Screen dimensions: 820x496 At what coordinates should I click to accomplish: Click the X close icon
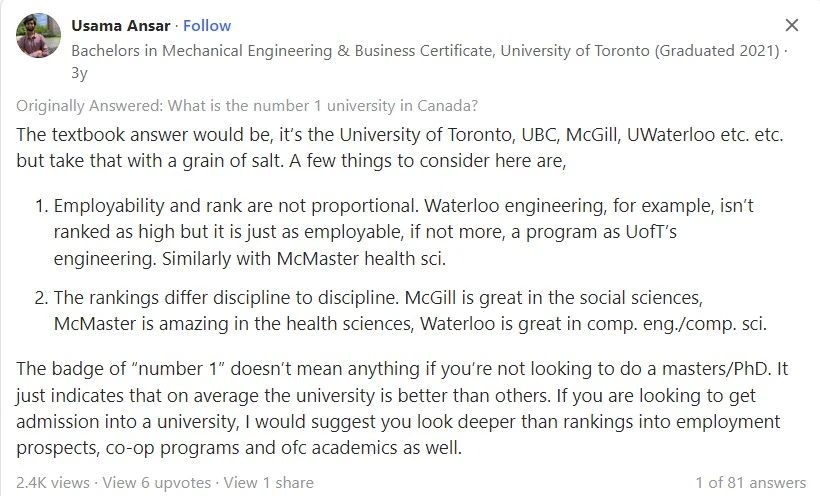point(791,25)
